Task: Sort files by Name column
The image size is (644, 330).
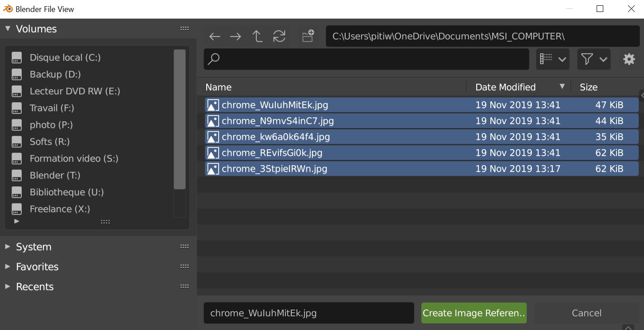Action: click(218, 87)
